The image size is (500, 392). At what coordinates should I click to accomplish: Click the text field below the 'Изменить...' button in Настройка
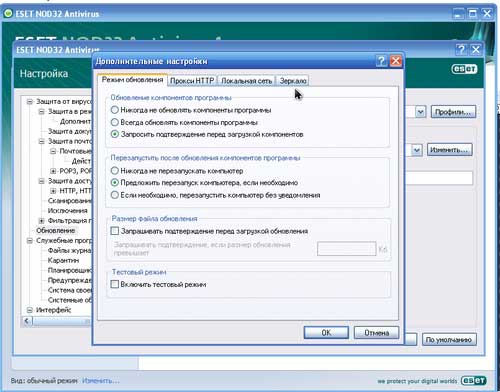[439, 178]
